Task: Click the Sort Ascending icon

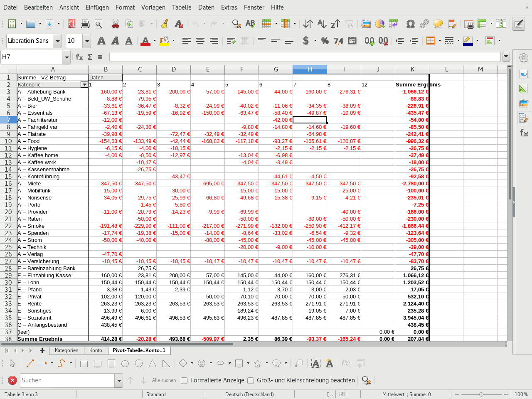Action: (322, 24)
